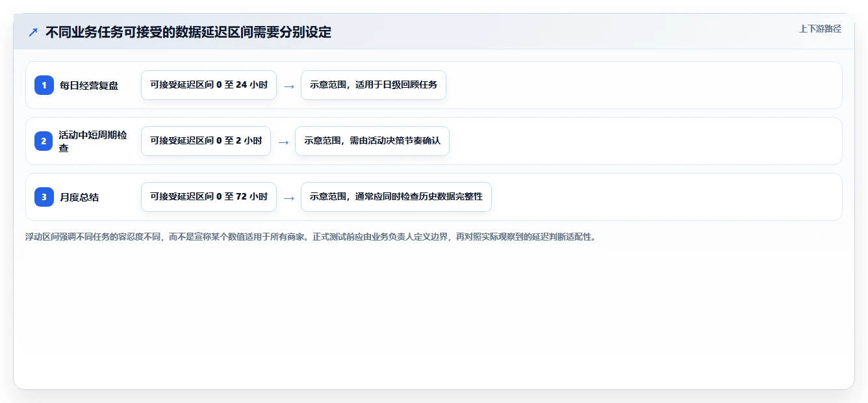Click the 每日经营复盘 row label
868x403 pixels.
pos(89,85)
